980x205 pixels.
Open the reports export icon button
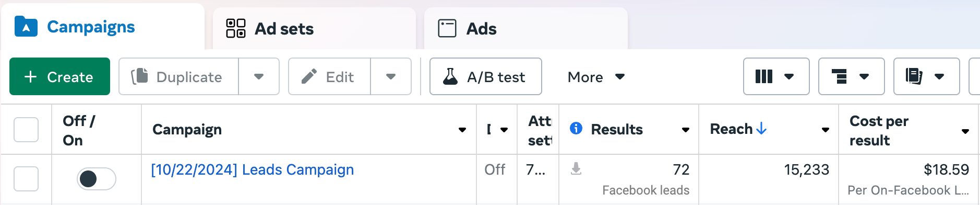[x=926, y=76]
